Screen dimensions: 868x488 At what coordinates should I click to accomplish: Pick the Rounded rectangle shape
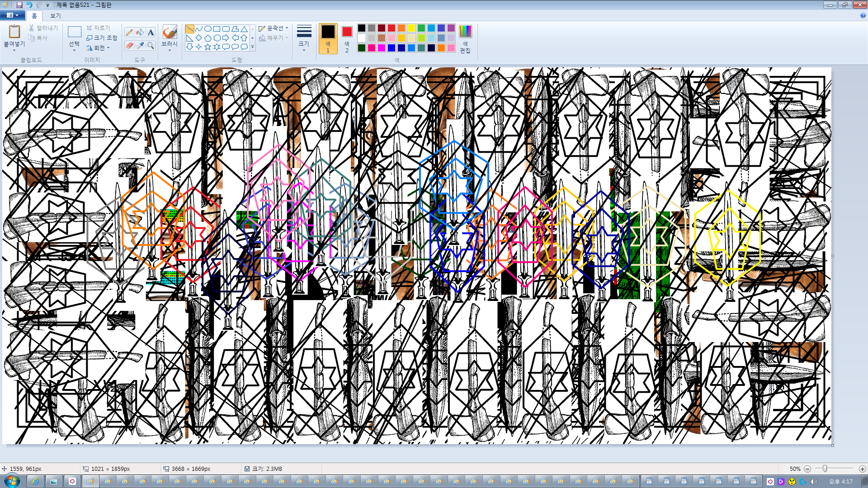(226, 29)
